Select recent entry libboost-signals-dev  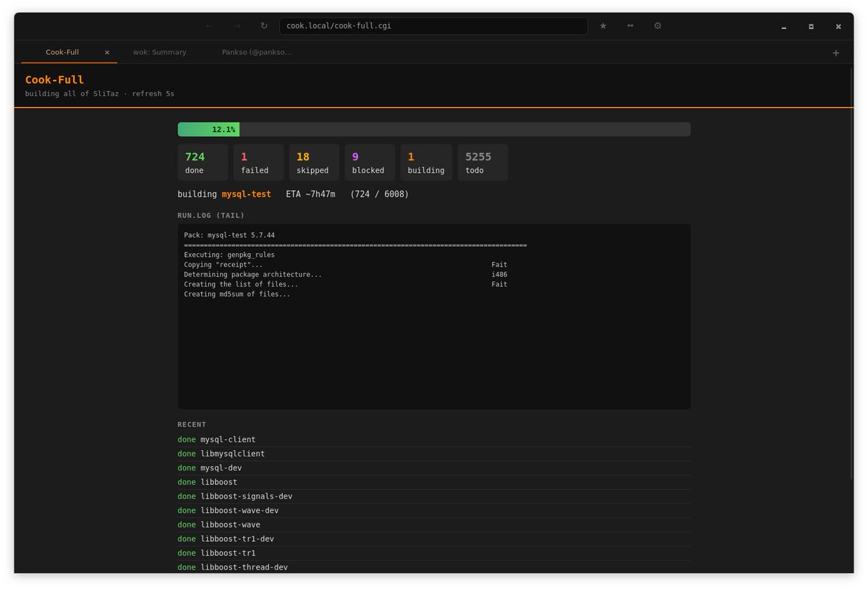tap(434, 496)
